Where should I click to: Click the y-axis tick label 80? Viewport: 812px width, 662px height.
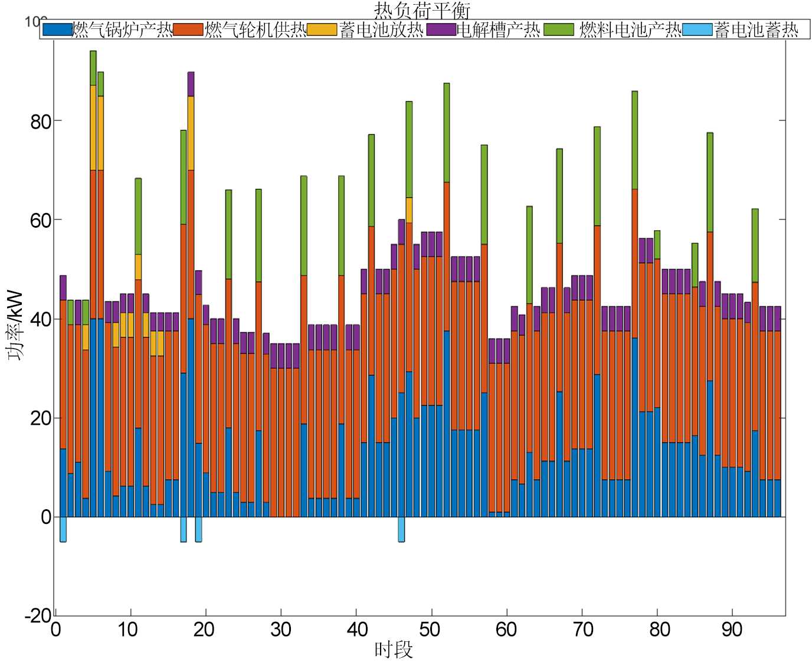point(41,122)
